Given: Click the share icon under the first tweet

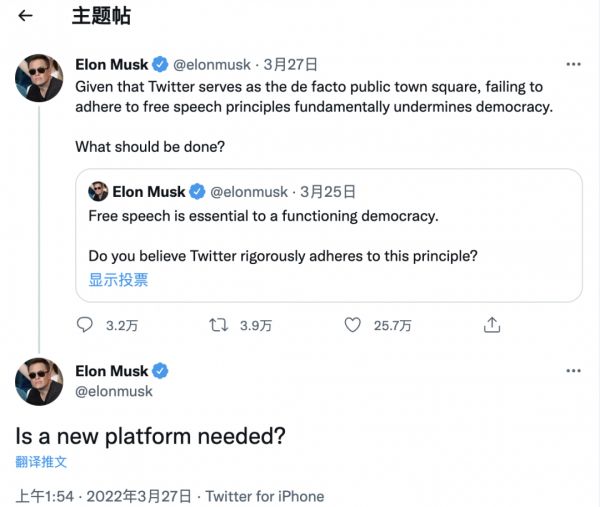Looking at the screenshot, I should click(491, 325).
